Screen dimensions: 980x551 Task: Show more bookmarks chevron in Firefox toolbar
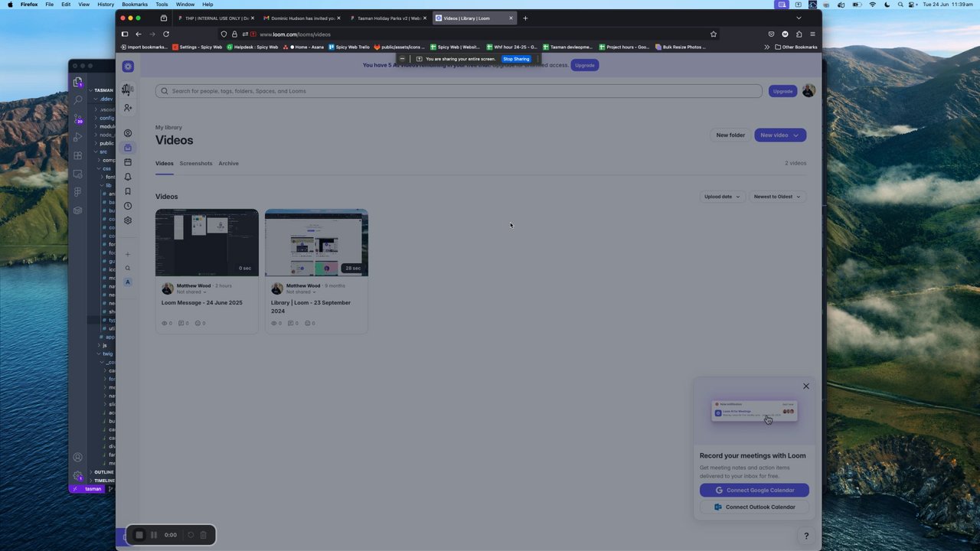pyautogui.click(x=766, y=47)
